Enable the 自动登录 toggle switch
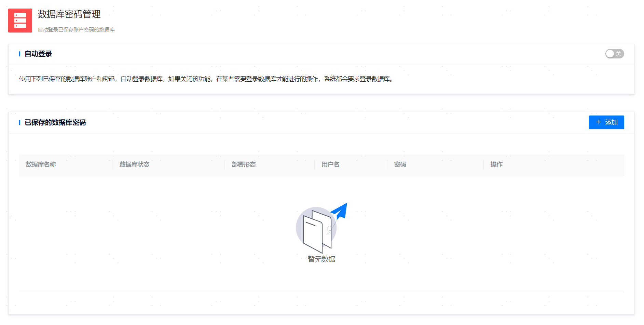This screenshot has height=325, width=644. tap(614, 54)
